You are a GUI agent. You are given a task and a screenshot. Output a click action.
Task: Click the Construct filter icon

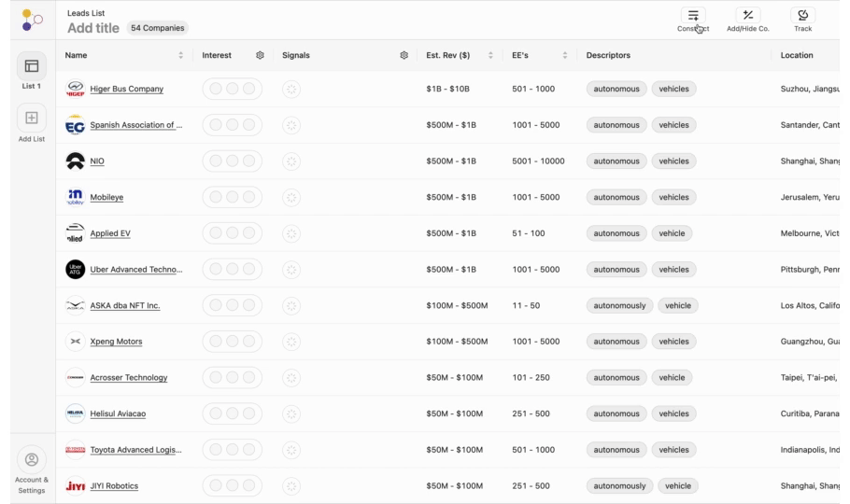693,15
